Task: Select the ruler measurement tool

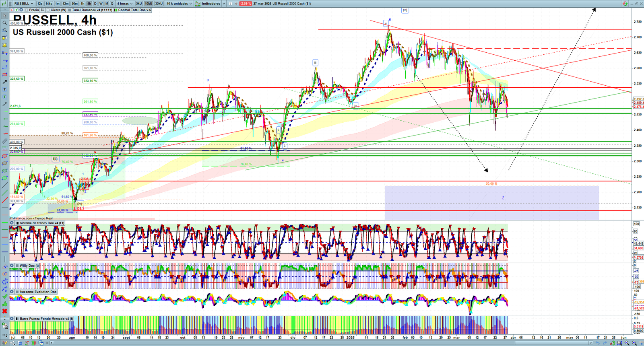Action: (x=4, y=141)
